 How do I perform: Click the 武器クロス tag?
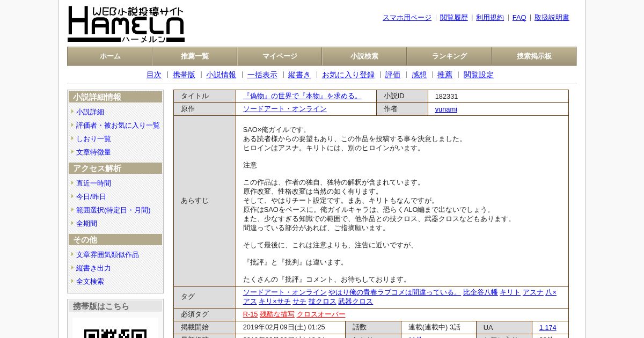point(355,302)
